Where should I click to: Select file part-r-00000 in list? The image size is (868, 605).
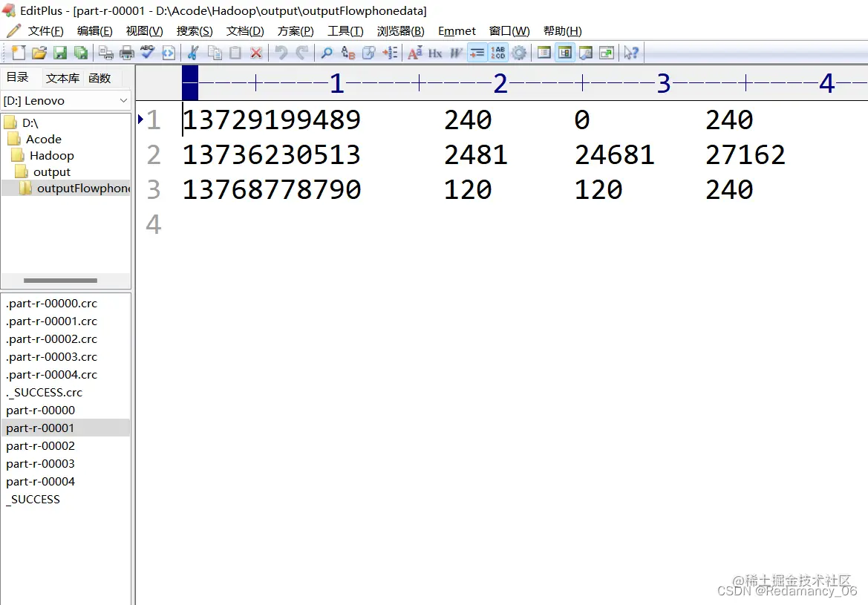[x=40, y=411]
